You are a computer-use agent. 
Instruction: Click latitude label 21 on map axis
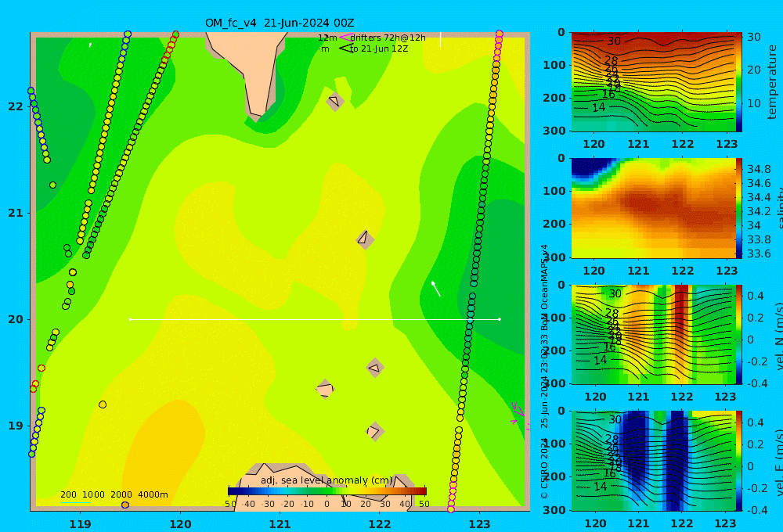point(16,213)
